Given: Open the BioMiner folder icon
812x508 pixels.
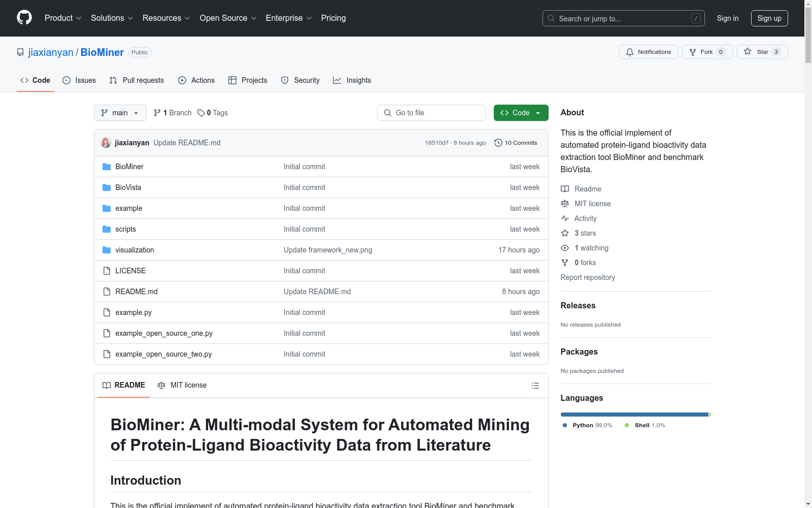Looking at the screenshot, I should (x=107, y=167).
